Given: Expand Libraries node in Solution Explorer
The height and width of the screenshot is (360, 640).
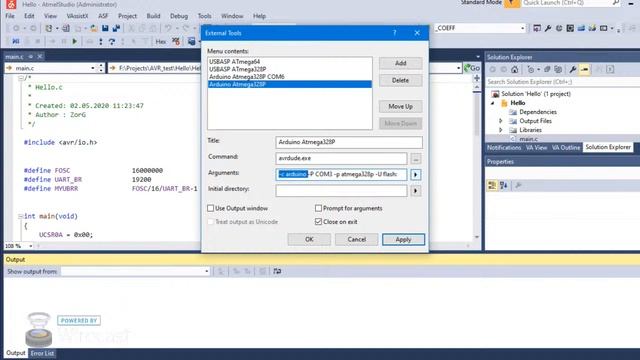Looking at the screenshot, I should point(501,130).
